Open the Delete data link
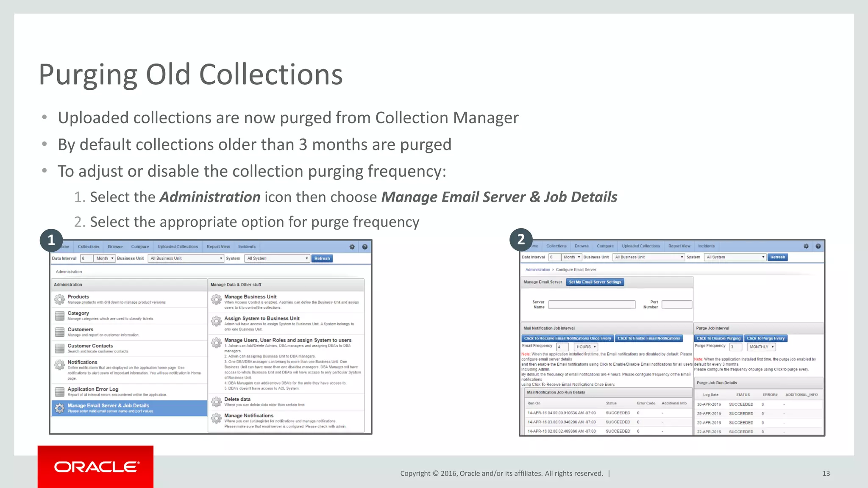This screenshot has width=868, height=488. click(237, 399)
